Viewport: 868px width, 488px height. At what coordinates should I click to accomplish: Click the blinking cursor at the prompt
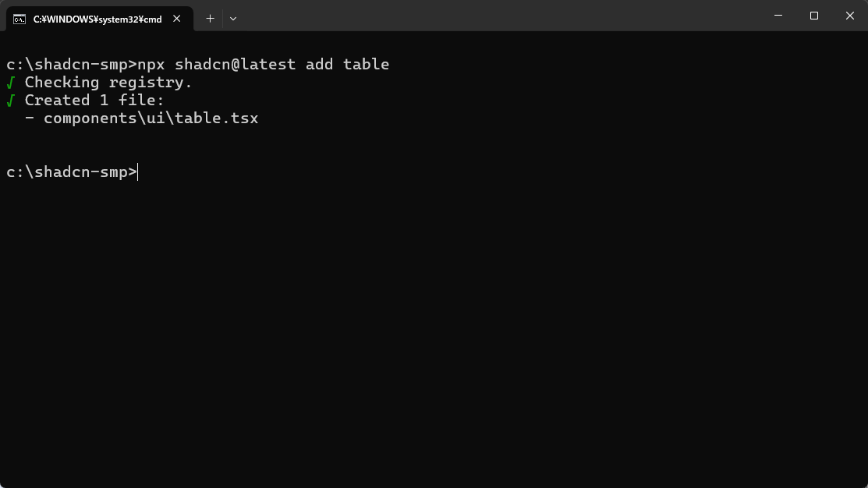point(137,172)
